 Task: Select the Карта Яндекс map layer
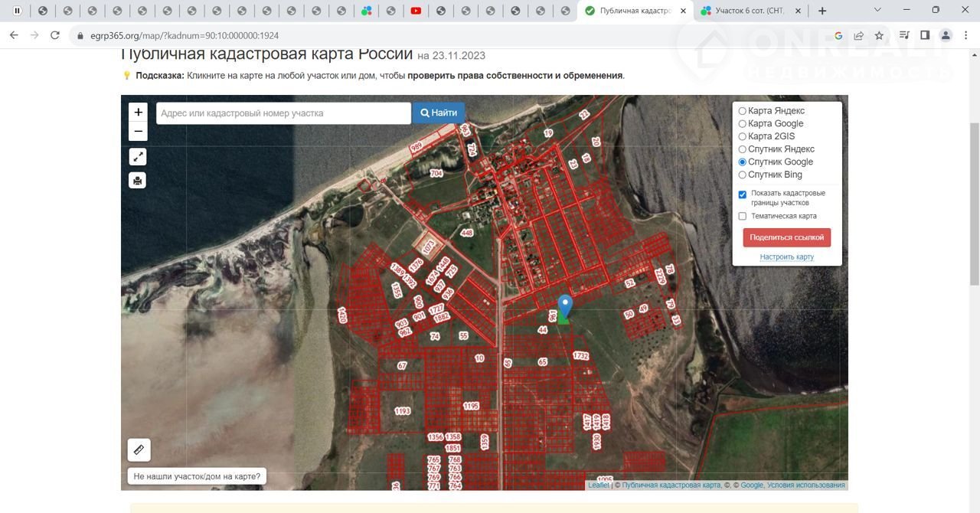tap(742, 111)
